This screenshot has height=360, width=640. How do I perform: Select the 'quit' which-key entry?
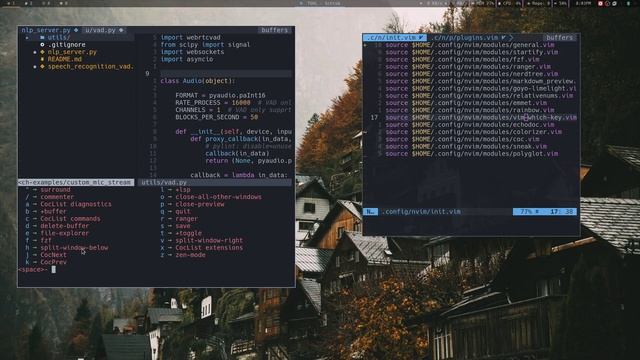click(183, 211)
